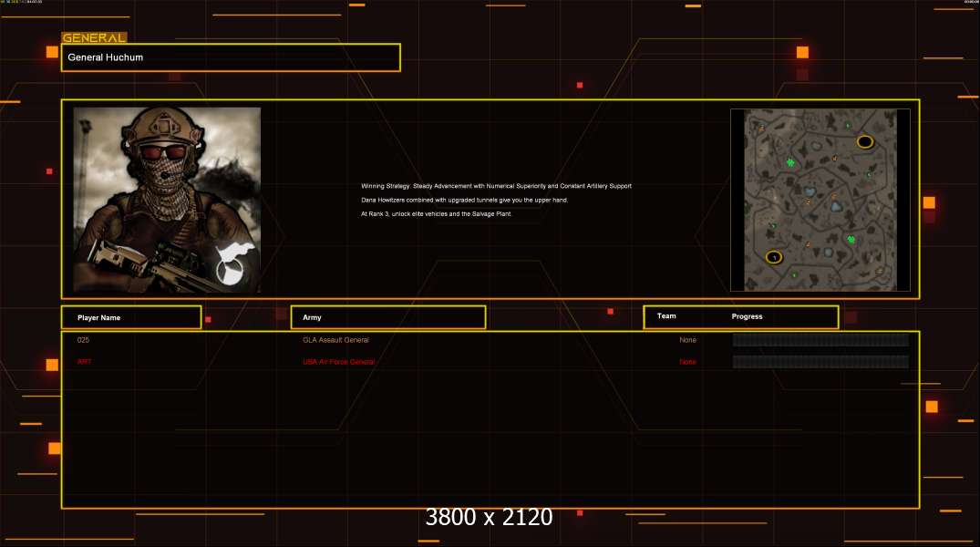This screenshot has height=547, width=980.
Task: Click the lower-right green supply icon on minimap
Action: (851, 240)
